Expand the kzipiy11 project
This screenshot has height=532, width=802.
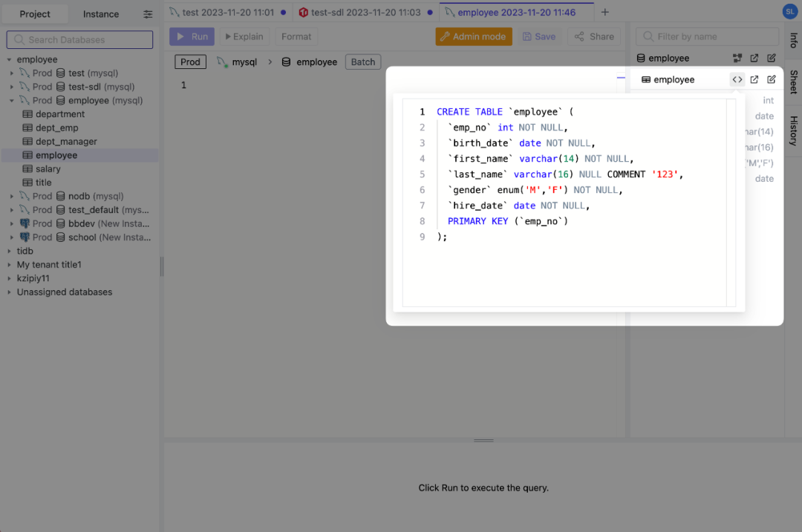(x=9, y=278)
